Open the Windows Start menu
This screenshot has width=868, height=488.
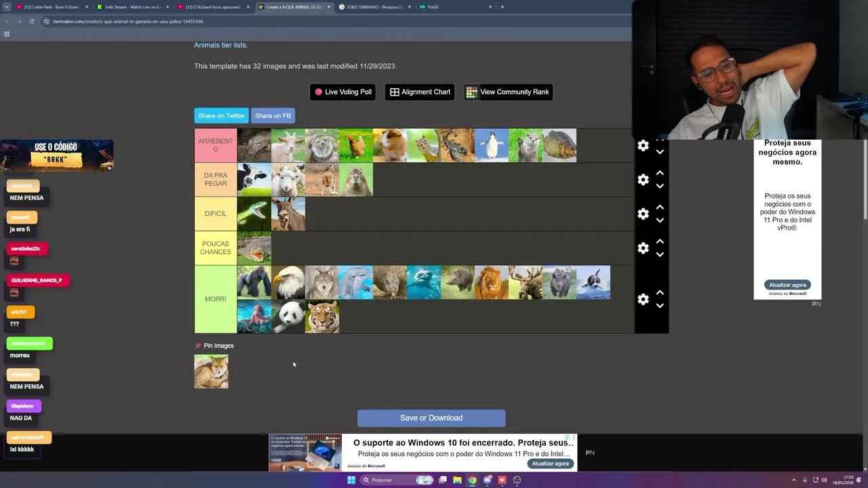(351, 480)
